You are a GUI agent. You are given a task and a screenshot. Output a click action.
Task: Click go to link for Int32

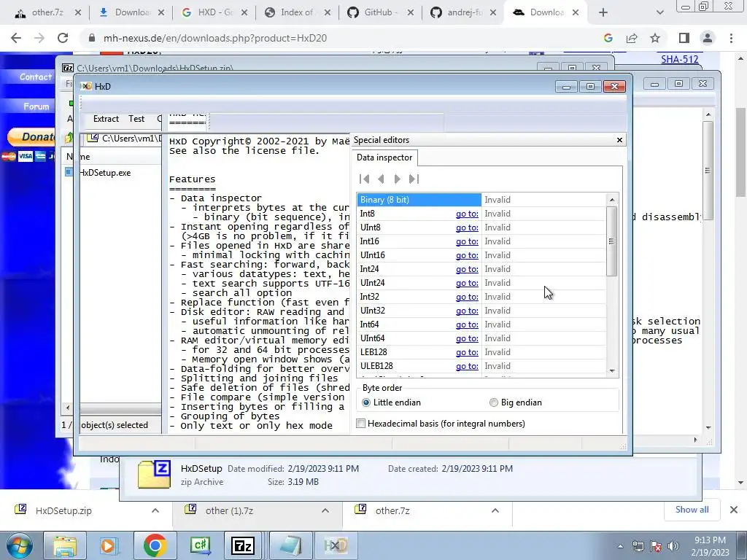(x=467, y=297)
